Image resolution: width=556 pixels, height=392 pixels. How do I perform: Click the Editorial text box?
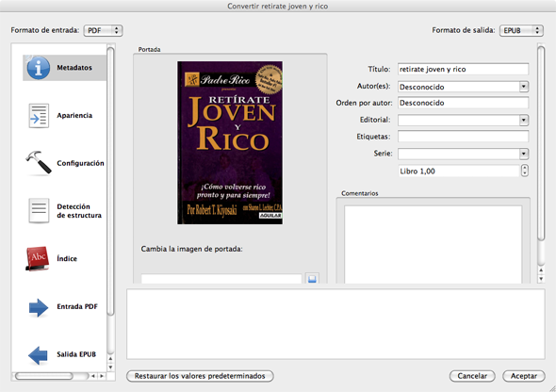(459, 121)
